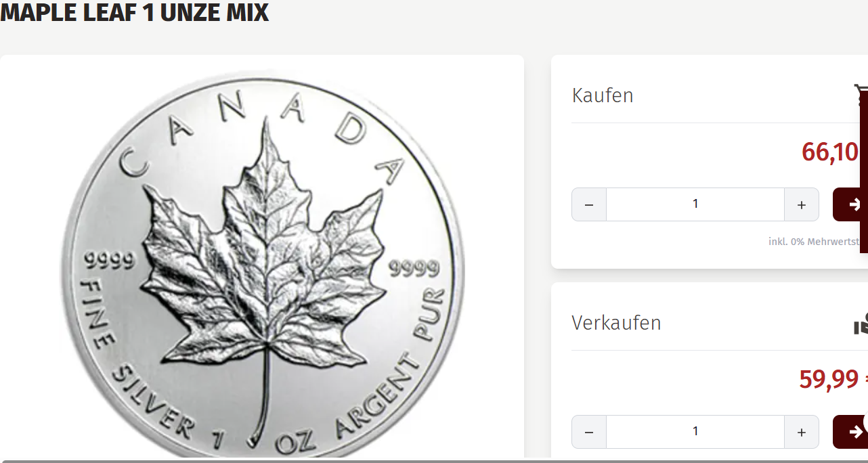
Task: Click the Maple Leaf 1 Unze Mix title
Action: point(135,12)
